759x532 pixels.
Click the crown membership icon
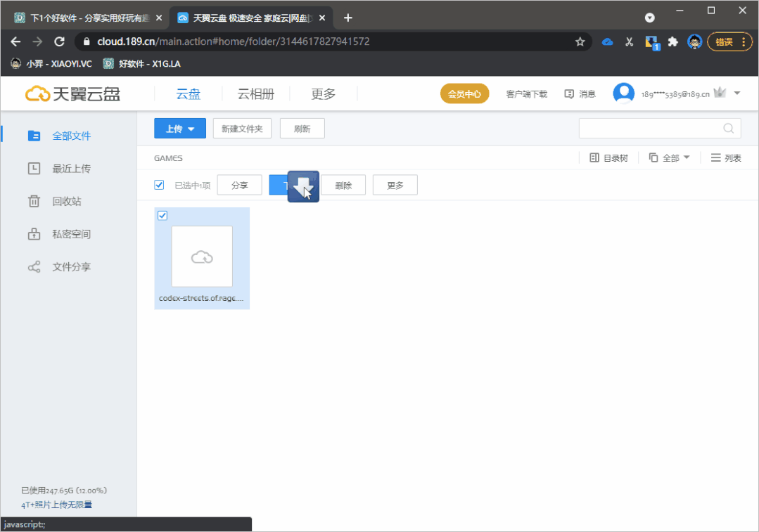[720, 92]
